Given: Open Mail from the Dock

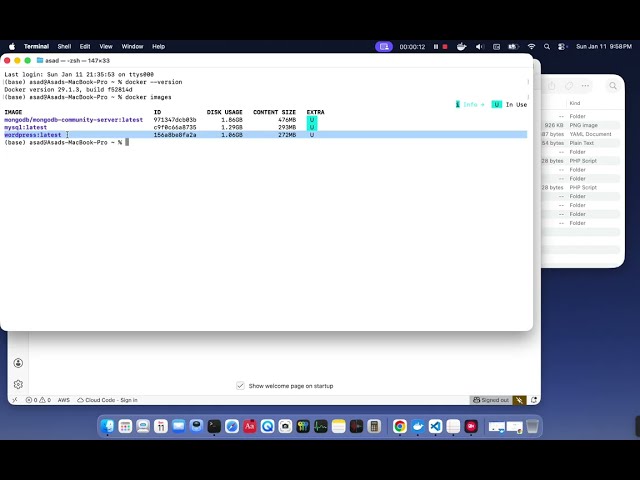Looking at the screenshot, I should click(179, 427).
